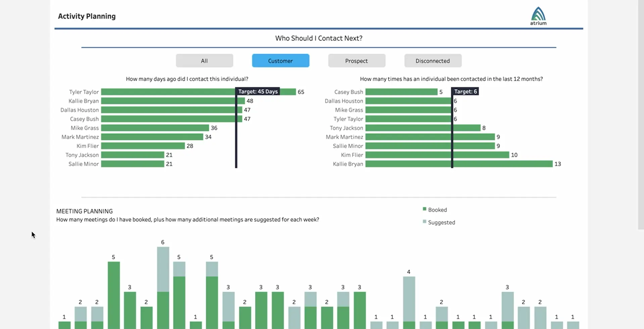Click Tyler Taylor's 65-day contact bar

(168, 91)
